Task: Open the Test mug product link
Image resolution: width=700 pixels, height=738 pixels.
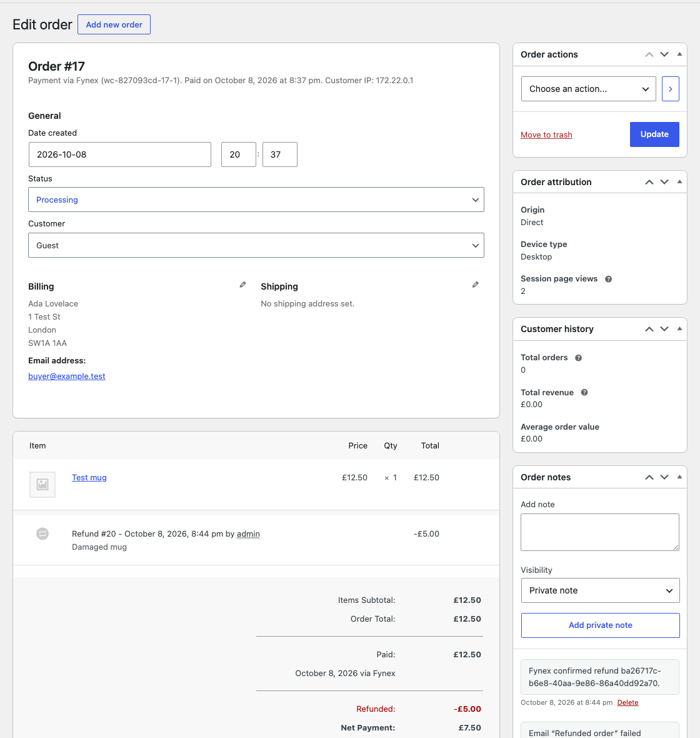Action: click(x=89, y=477)
